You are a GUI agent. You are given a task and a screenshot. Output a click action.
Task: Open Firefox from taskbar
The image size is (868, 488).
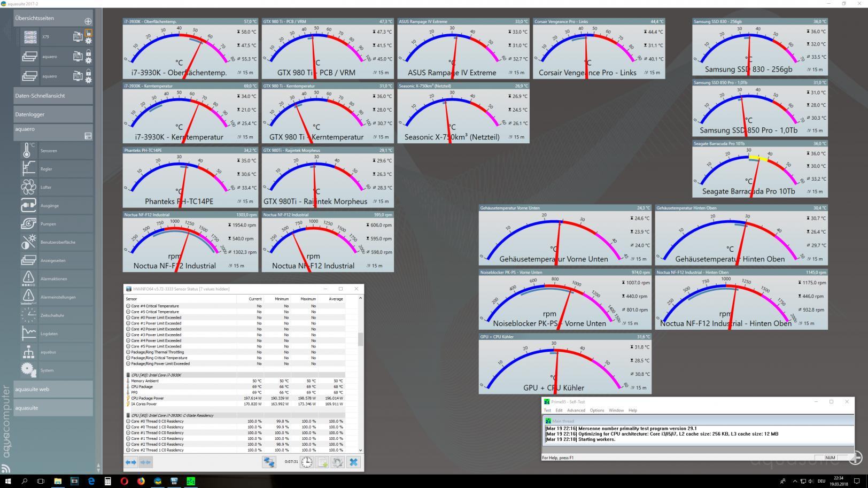tap(141, 481)
